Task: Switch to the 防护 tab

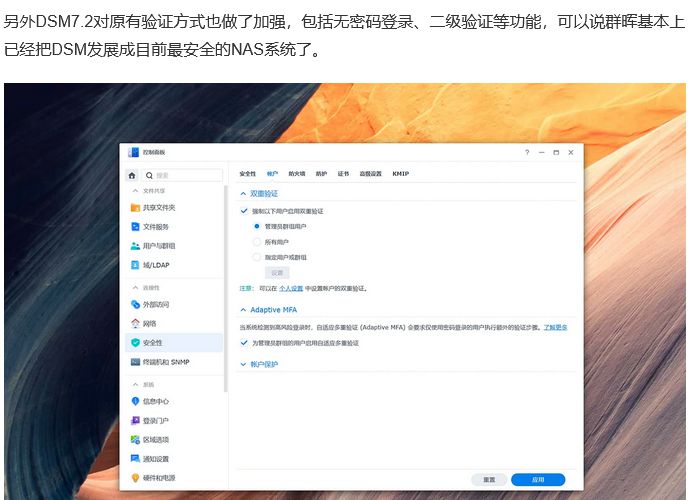Action: [x=321, y=174]
